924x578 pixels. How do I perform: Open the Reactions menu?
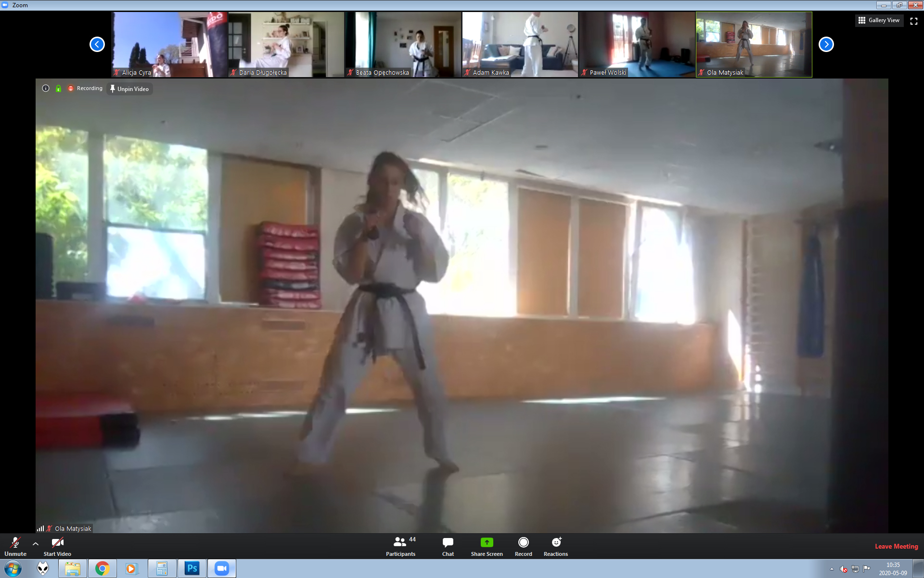[556, 547]
